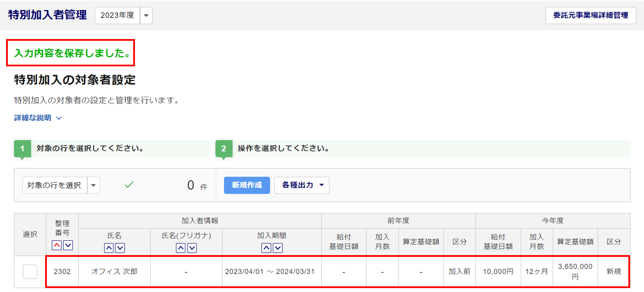The height and width of the screenshot is (292, 644).
Task: Sort 氏名 column descending
Action: click(120, 248)
